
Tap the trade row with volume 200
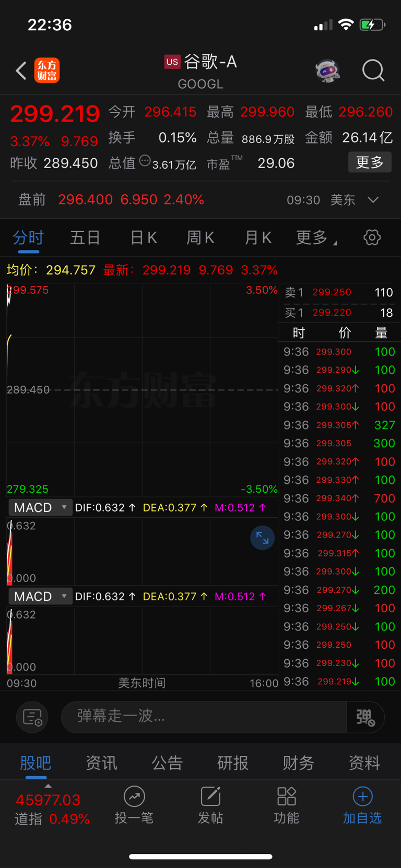point(339,590)
